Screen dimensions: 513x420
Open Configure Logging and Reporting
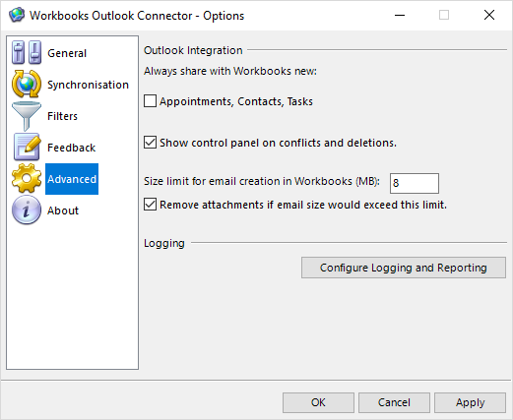tap(404, 268)
